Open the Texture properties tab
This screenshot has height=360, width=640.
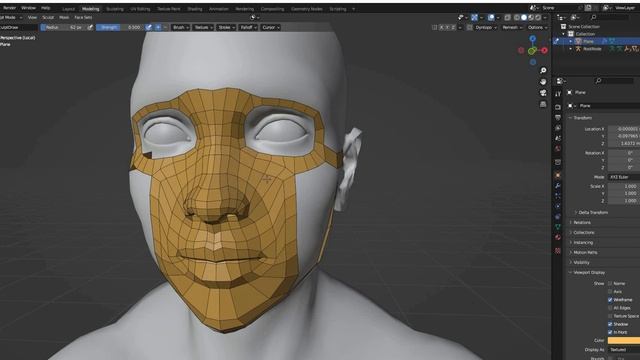point(558,251)
